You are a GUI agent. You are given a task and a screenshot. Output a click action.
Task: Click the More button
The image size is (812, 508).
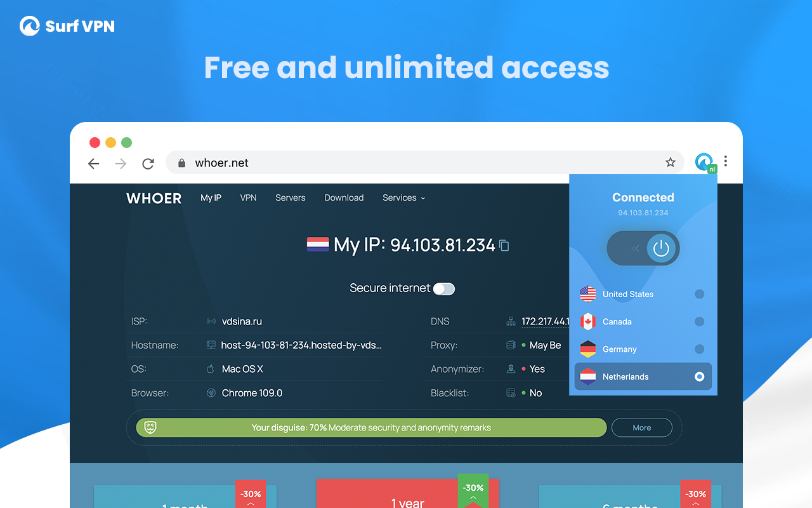[x=642, y=427]
